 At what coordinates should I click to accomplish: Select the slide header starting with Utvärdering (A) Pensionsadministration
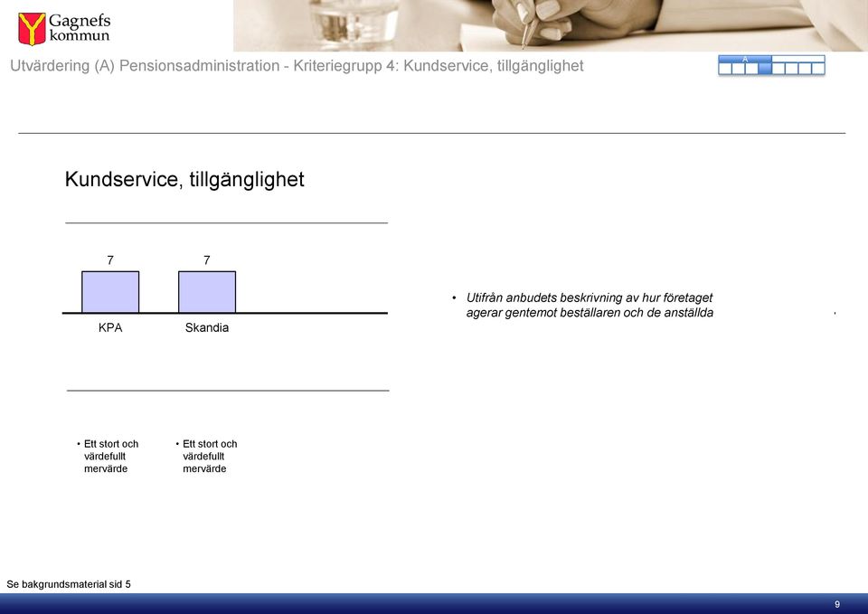point(297,66)
